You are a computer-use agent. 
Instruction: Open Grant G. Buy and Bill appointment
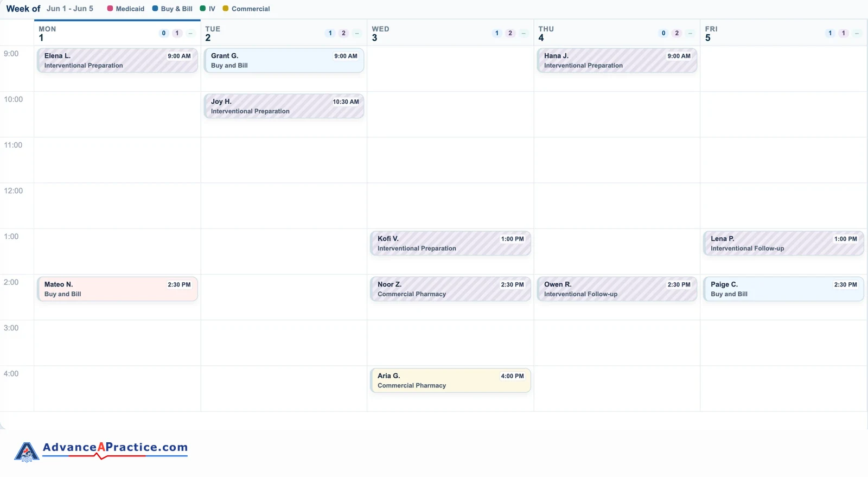(284, 60)
